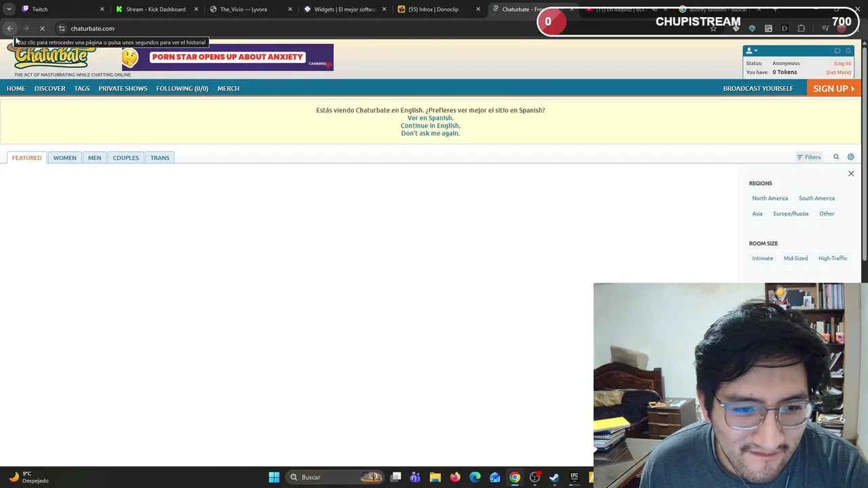Select the MEN category tab
The image size is (868, 488).
tap(94, 158)
